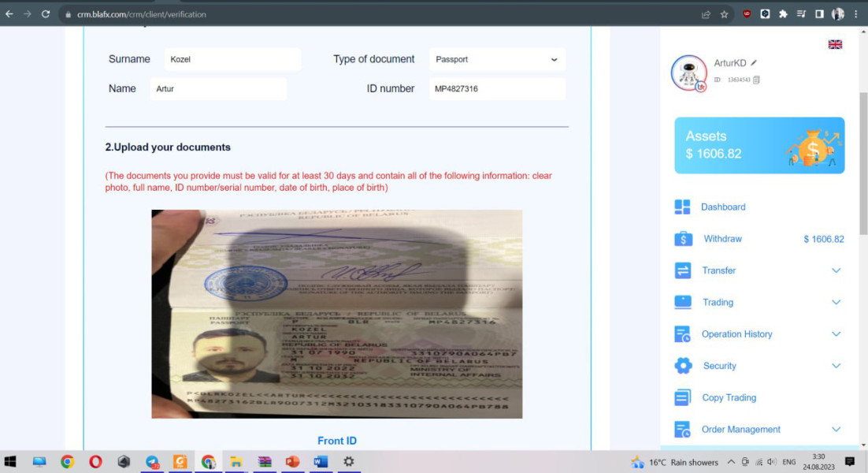Click the Name field containing Artur
Screen dimensions: 868x473
pyautogui.click(x=218, y=88)
